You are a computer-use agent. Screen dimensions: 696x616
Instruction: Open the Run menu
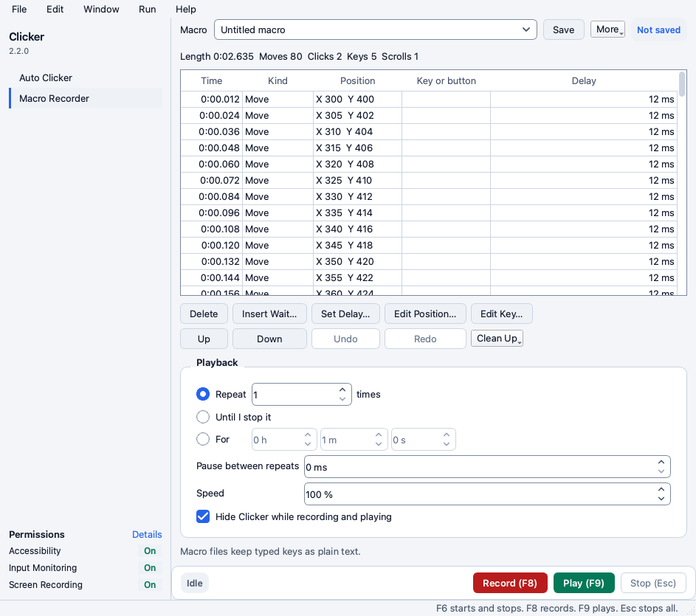click(148, 10)
